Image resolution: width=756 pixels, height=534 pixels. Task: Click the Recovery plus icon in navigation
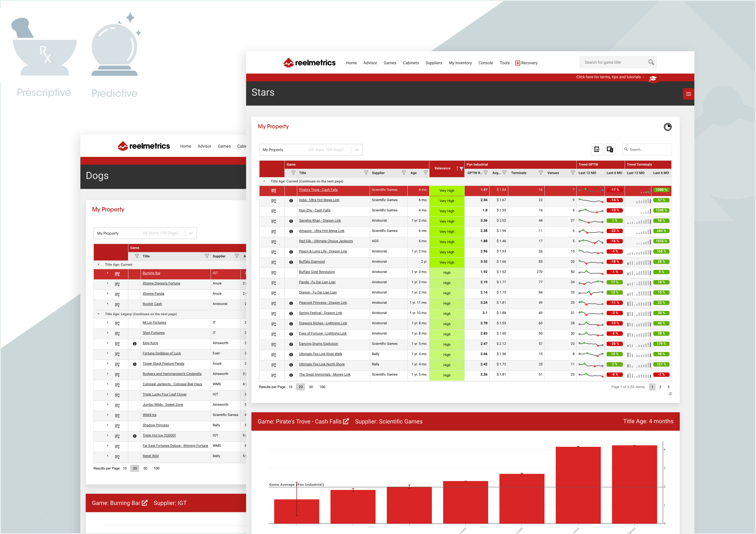click(518, 63)
